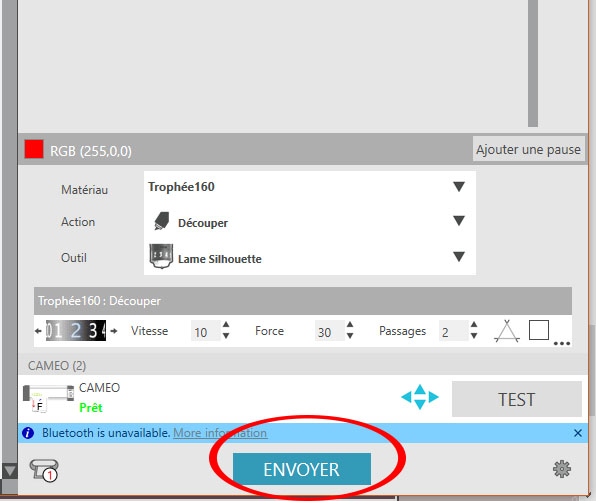Decrease blade depth with left arrow
The image size is (596, 501).
[x=38, y=331]
